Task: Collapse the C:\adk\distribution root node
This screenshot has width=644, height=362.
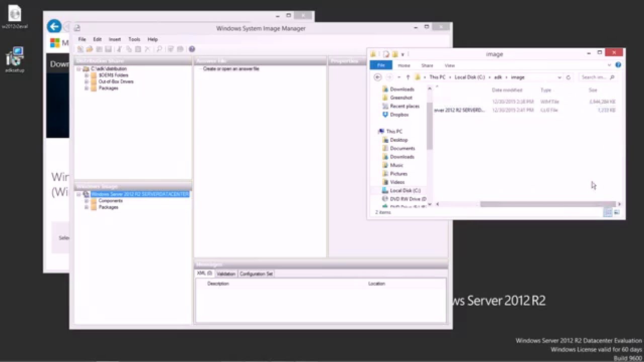Action: pos(79,69)
